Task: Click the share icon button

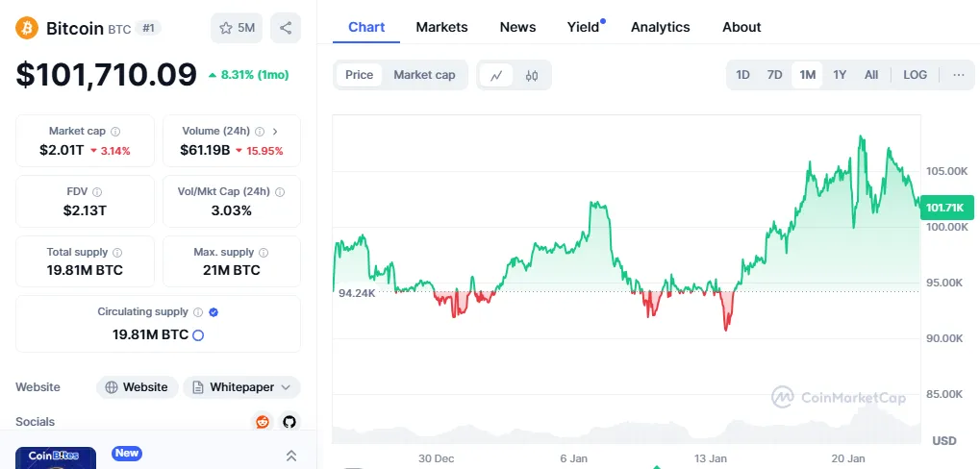Action: (286, 28)
